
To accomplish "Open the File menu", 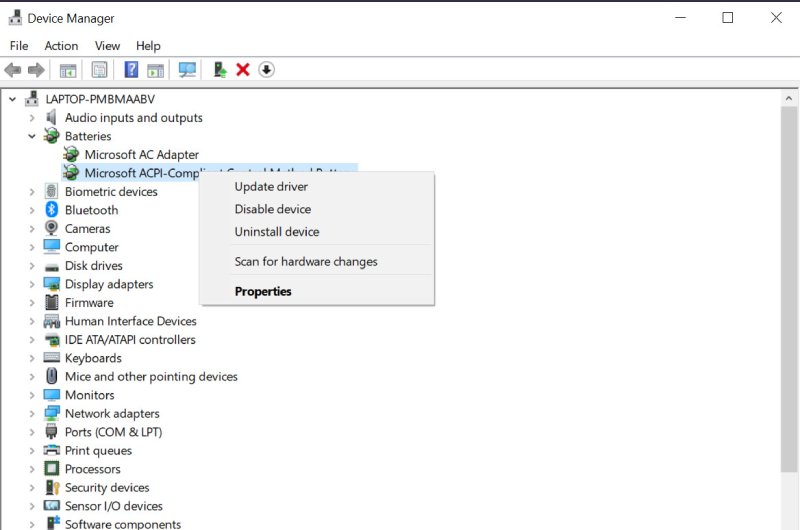I will pos(19,46).
